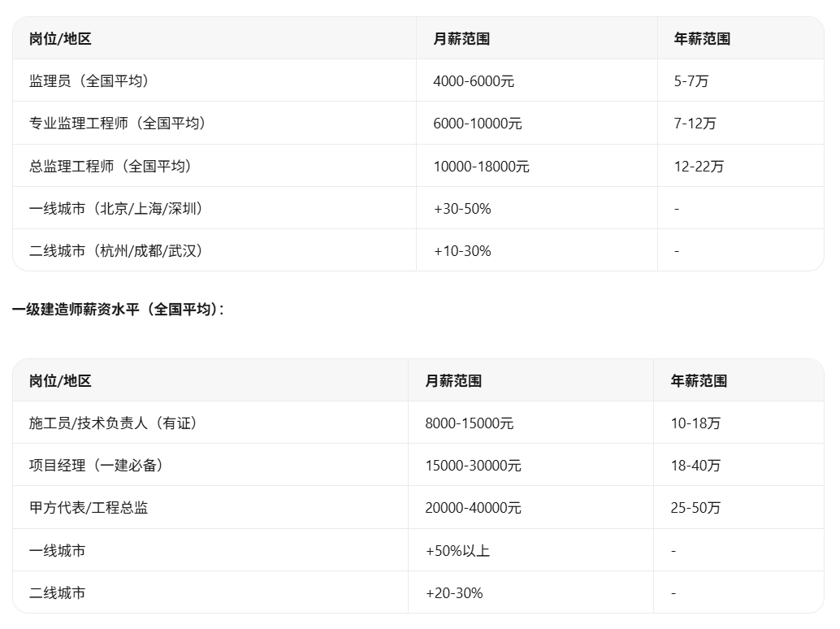The height and width of the screenshot is (629, 840).
Task: Select the 监理员(全国平均) row label
Action: [89, 81]
